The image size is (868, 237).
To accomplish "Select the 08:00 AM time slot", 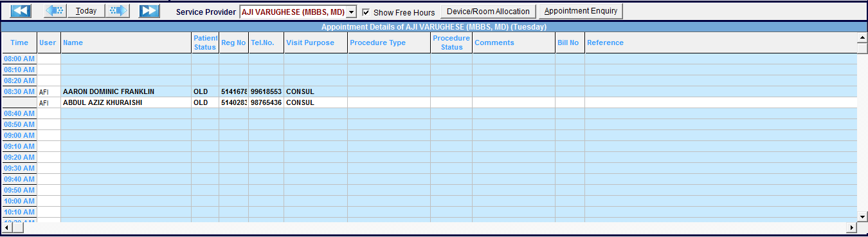I will tap(19, 59).
